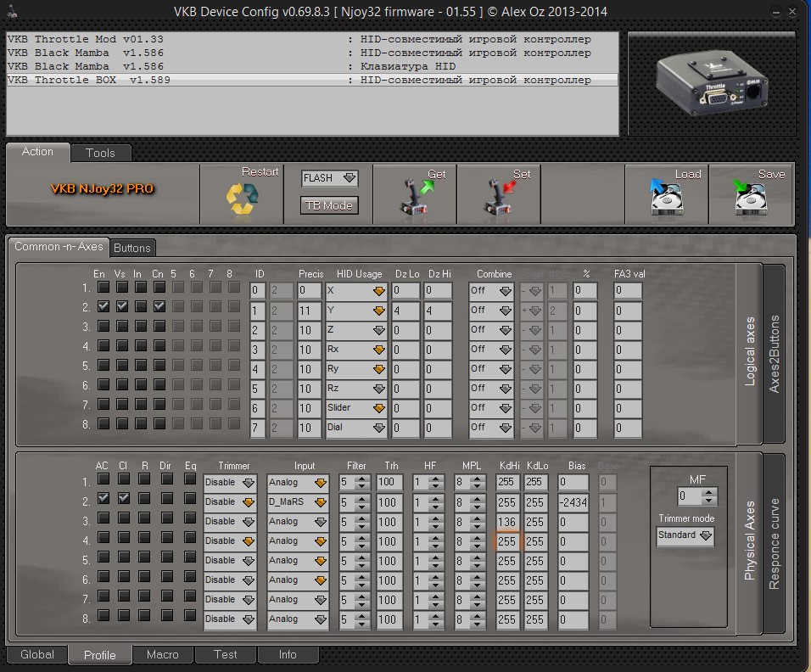Toggle Cl checkbox for physical axis 2
Image resolution: width=811 pixels, height=672 pixels.
tap(124, 498)
